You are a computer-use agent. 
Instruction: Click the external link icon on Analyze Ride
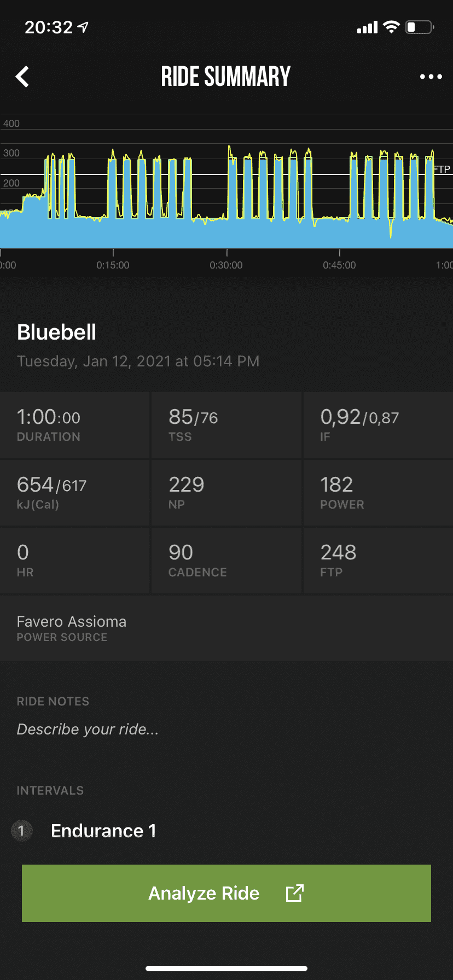tap(294, 894)
